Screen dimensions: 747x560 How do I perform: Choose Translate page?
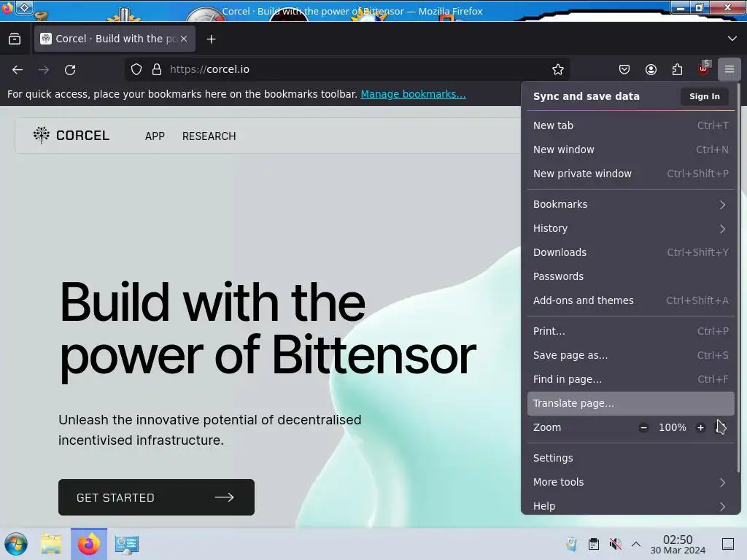click(631, 403)
